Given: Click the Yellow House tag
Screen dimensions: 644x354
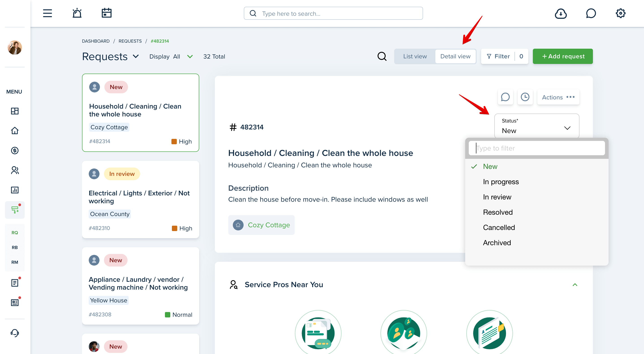Looking at the screenshot, I should click(x=108, y=300).
